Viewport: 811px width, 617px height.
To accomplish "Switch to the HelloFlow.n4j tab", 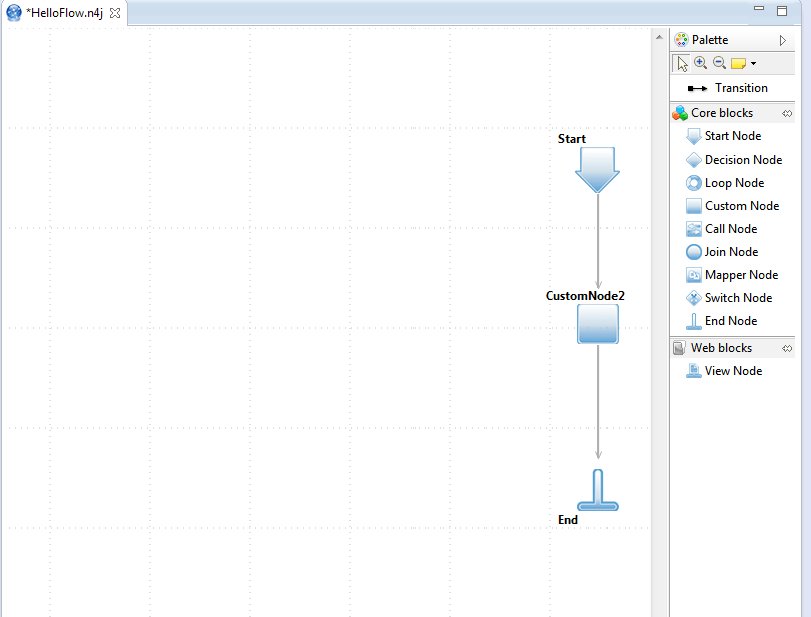I will 63,13.
